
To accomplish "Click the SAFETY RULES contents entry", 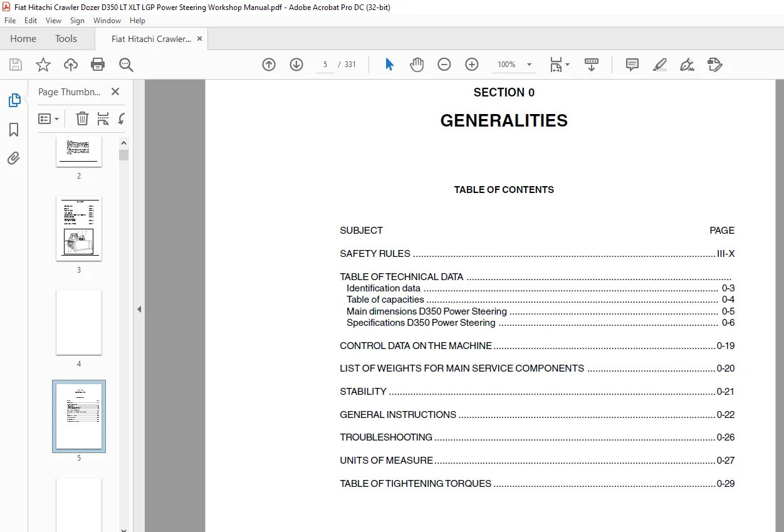I will (537, 254).
